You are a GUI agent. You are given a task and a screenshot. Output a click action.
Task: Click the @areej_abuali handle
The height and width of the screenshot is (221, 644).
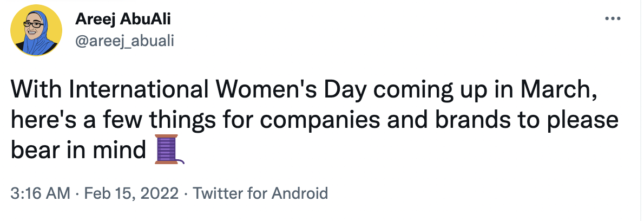pos(125,41)
